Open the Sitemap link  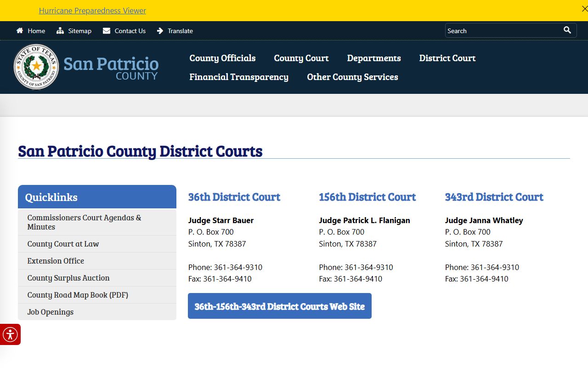(80, 31)
